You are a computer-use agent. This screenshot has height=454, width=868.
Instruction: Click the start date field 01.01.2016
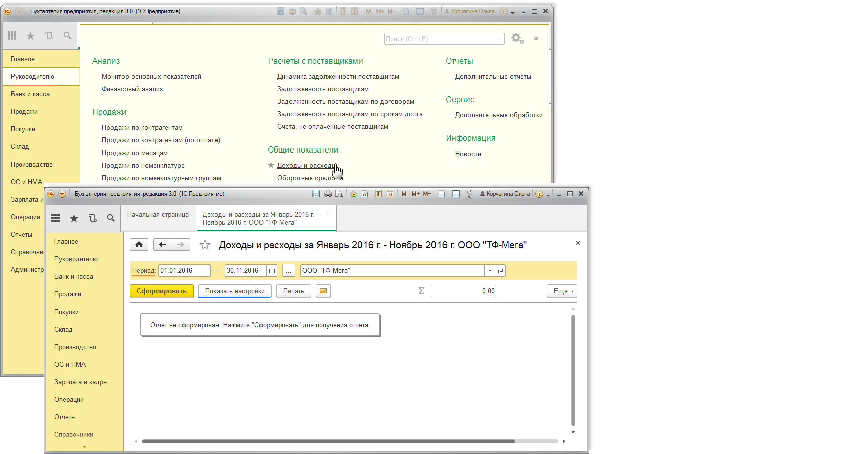pos(179,271)
